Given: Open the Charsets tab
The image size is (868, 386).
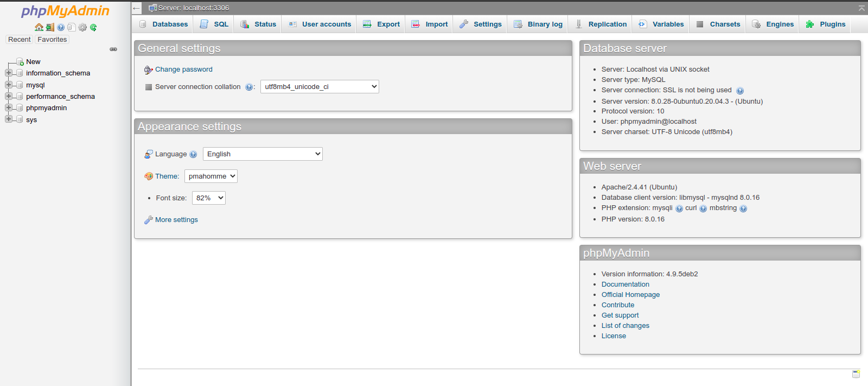Looking at the screenshot, I should [x=718, y=24].
